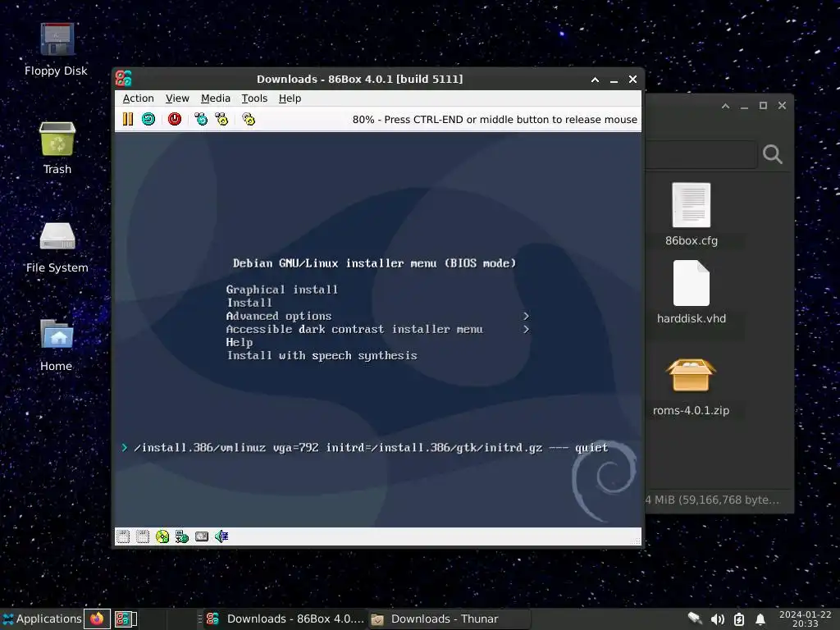Click the red ACPI shutdown power icon
Screen dimensions: 840x630
[175, 119]
